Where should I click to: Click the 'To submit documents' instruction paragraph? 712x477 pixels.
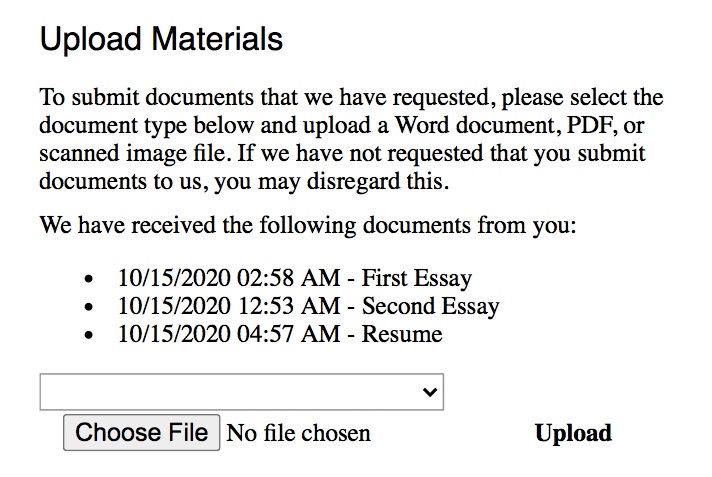(x=351, y=139)
